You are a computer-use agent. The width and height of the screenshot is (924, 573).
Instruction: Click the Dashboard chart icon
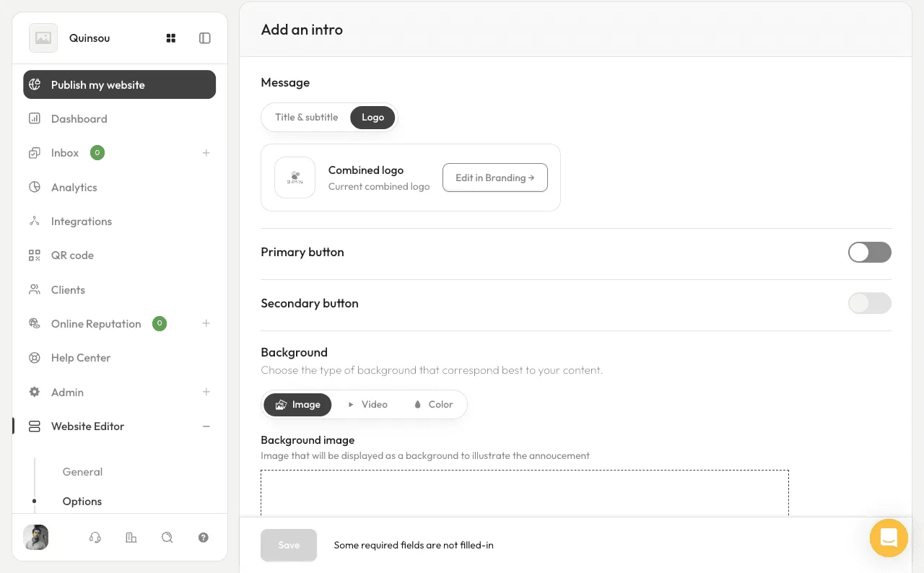(x=34, y=118)
